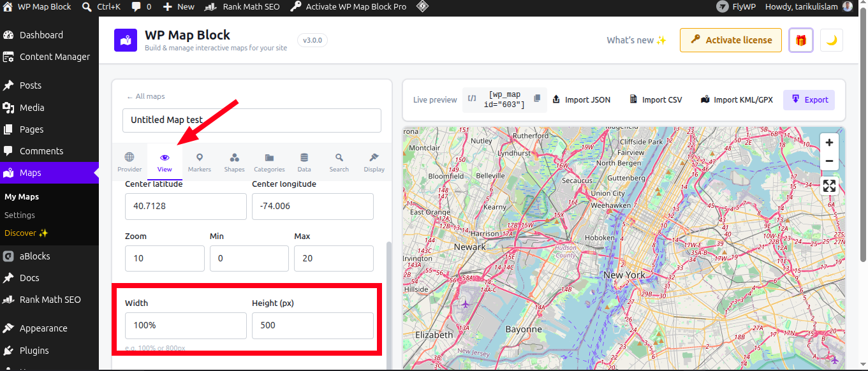This screenshot has width=868, height=371.
Task: Select the View tab
Action: click(165, 163)
